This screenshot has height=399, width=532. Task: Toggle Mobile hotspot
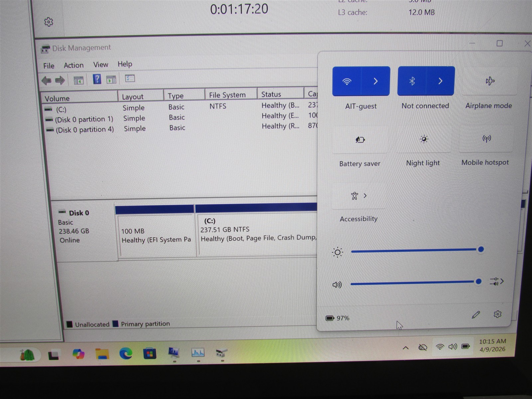(486, 138)
